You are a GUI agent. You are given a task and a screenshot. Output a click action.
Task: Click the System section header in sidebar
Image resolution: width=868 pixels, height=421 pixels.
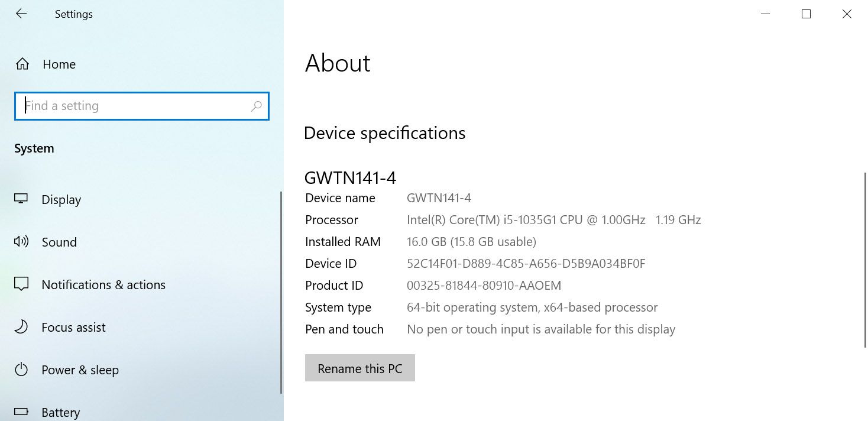coord(34,148)
